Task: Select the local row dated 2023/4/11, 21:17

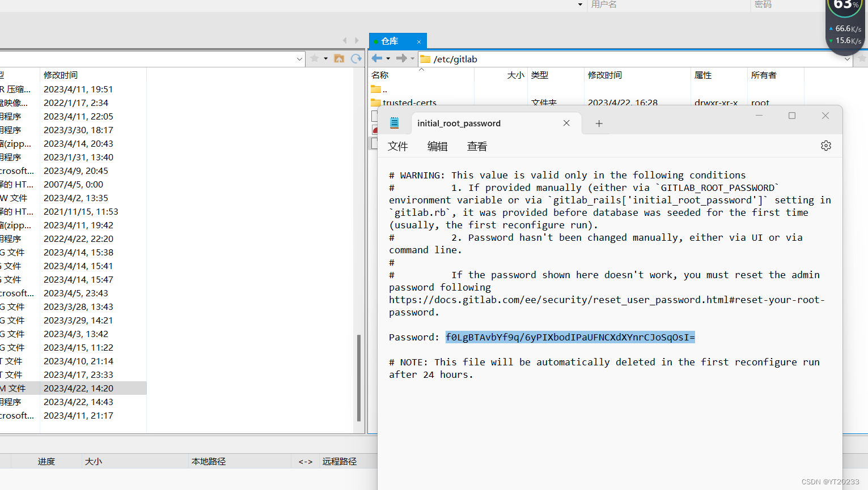Action: point(73,415)
